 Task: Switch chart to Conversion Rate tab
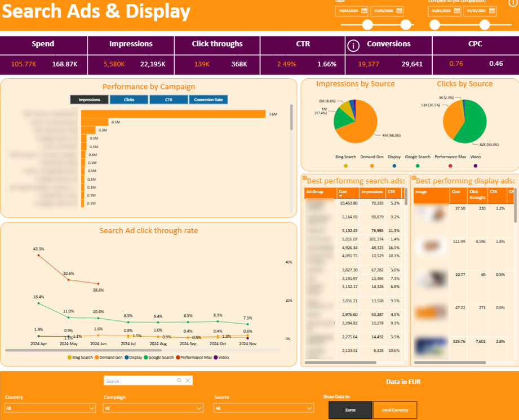click(209, 100)
